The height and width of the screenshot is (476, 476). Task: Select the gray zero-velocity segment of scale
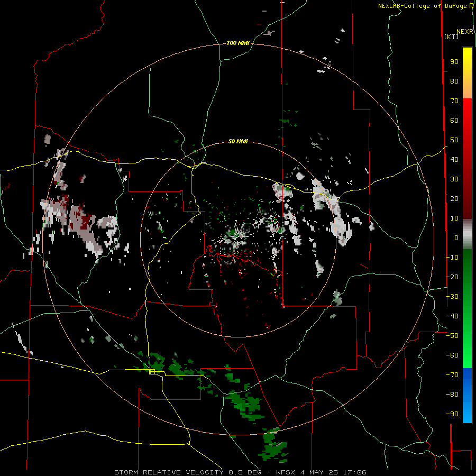(467, 234)
